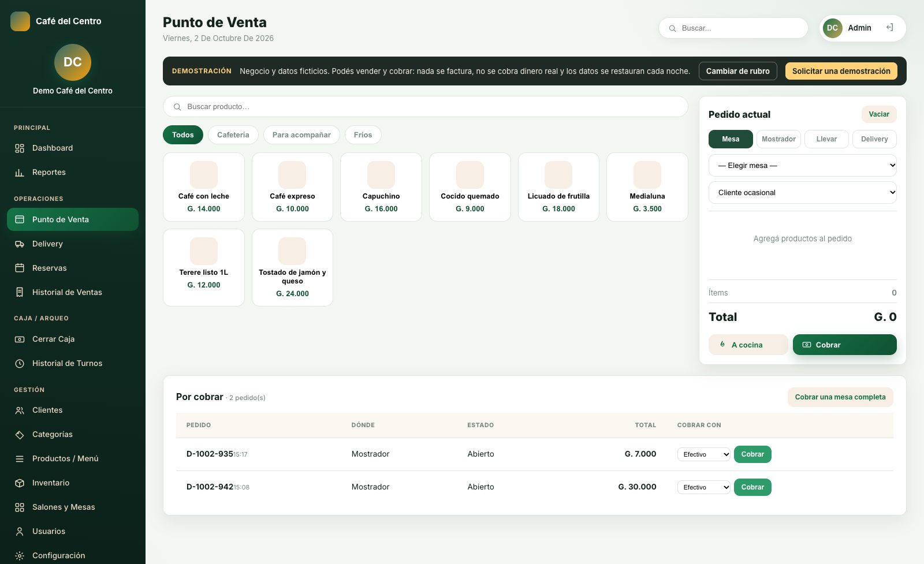Filter products by Cafetería

tap(233, 135)
